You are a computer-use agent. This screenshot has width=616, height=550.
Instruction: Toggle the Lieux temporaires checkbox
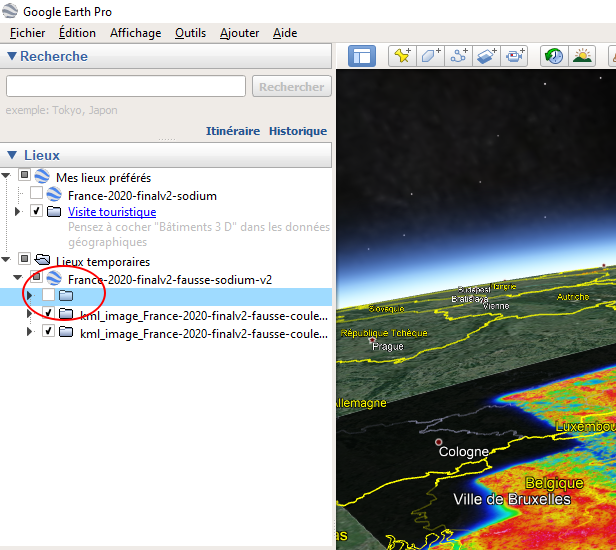[x=24, y=259]
